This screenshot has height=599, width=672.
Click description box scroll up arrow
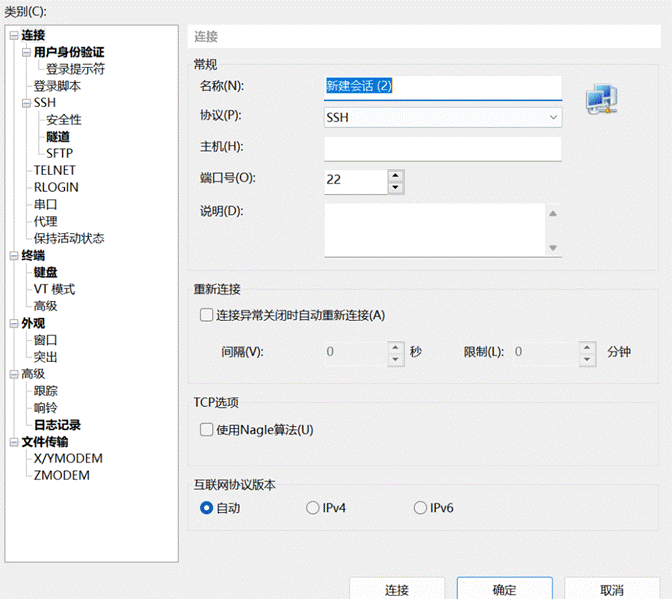(x=553, y=213)
